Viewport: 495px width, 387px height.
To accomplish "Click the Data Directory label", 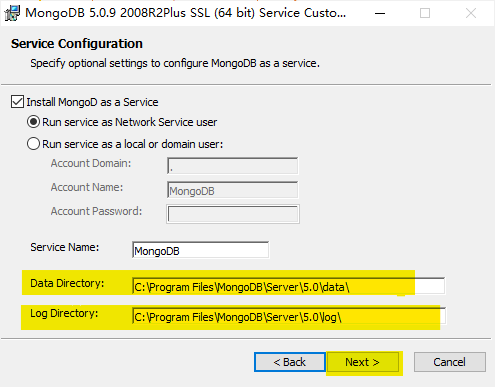I will [67, 283].
